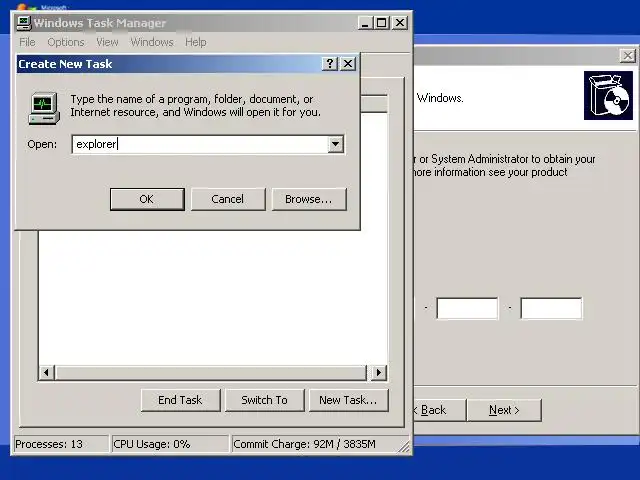Expand the Open field dropdown arrow
This screenshot has height=480, width=640.
[x=336, y=144]
